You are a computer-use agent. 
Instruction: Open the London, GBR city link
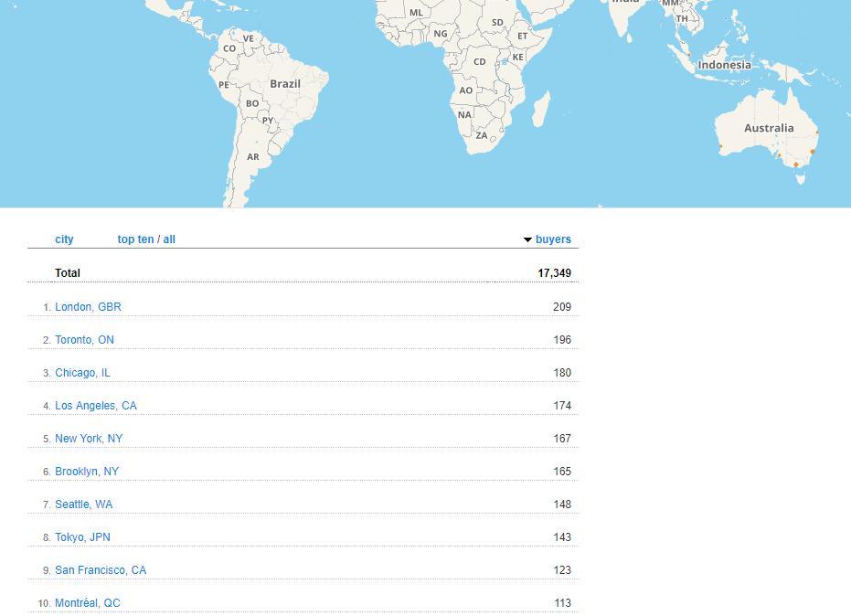(x=88, y=307)
